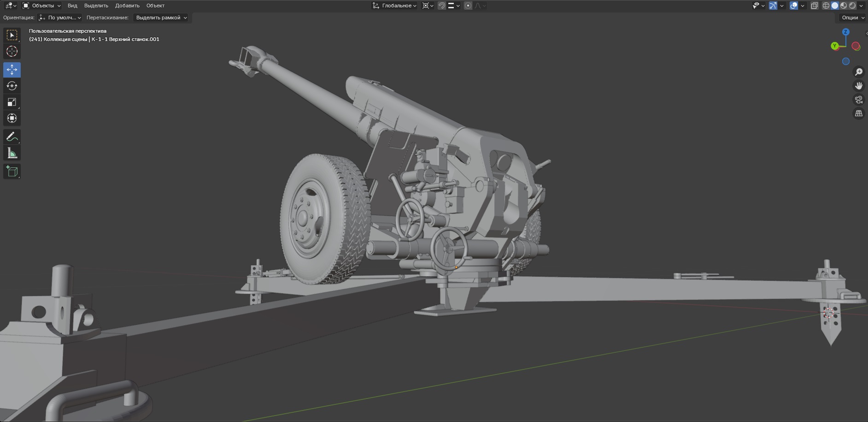
Task: Click the negative Z blue circle on gizmo
Action: pyautogui.click(x=846, y=61)
